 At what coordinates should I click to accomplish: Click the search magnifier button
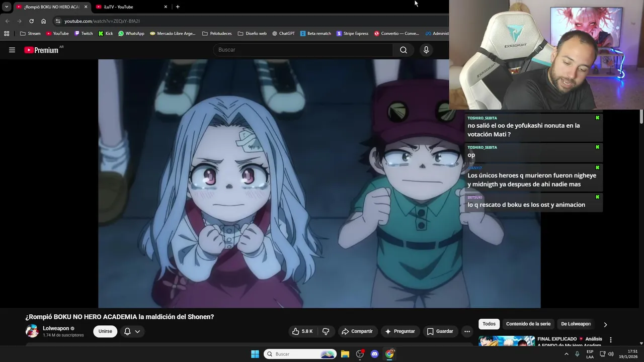[x=404, y=50]
